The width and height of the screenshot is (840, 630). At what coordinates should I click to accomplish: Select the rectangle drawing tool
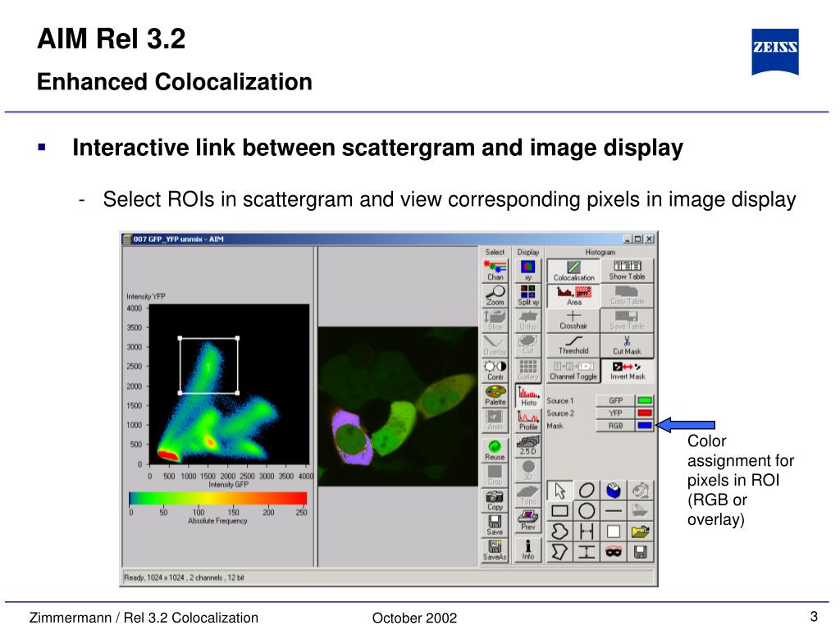(559, 510)
